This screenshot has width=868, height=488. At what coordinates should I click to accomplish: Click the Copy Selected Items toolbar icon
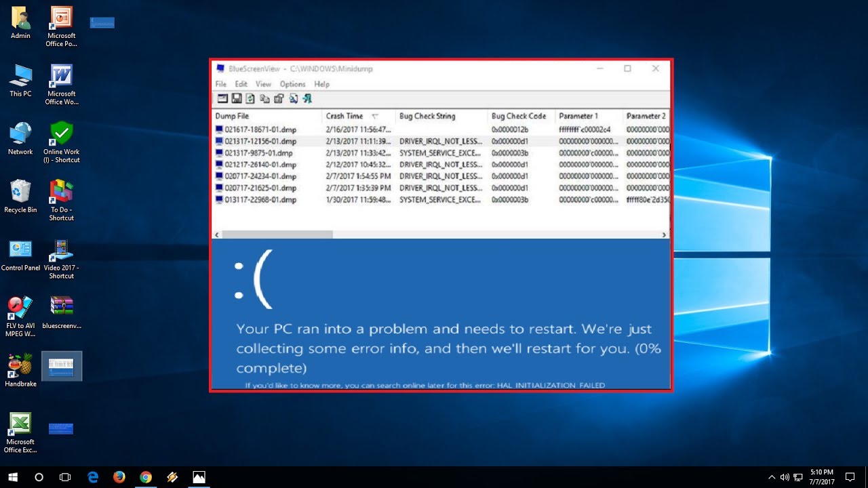(264, 99)
